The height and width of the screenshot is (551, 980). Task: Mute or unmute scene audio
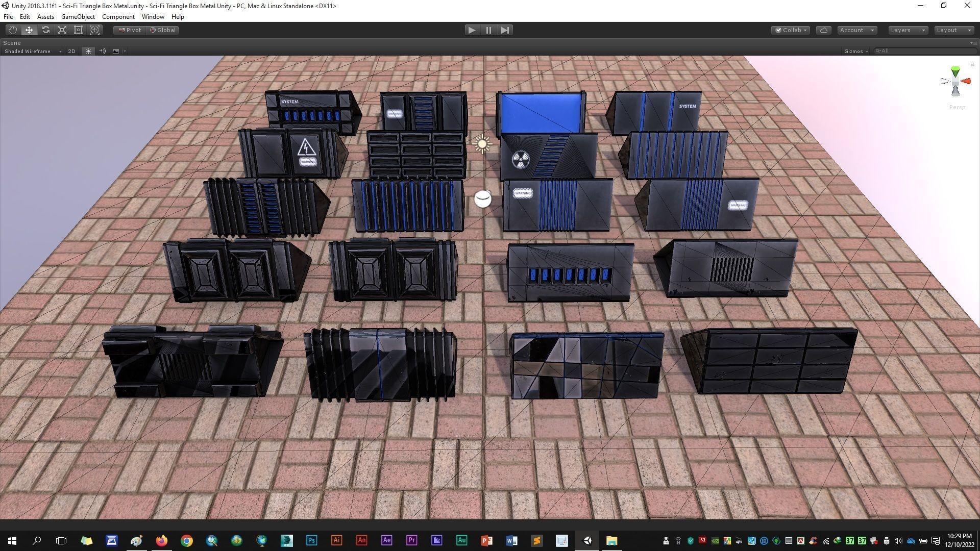[102, 51]
